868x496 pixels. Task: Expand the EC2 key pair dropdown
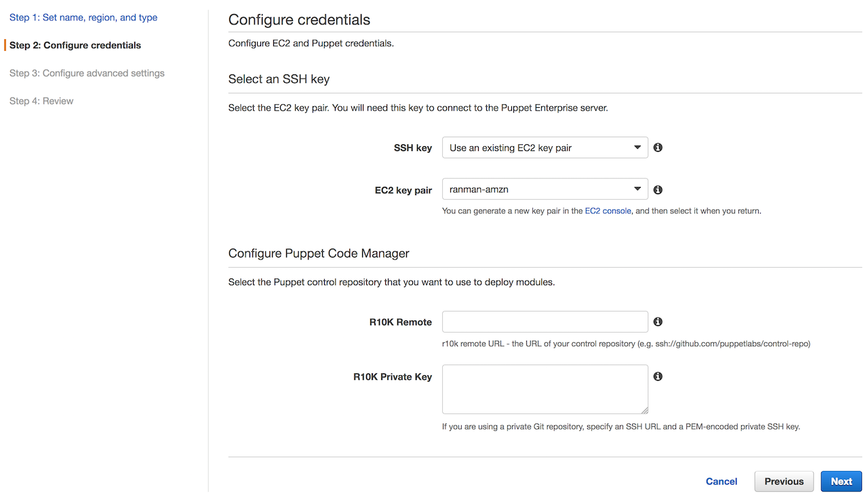click(x=545, y=190)
